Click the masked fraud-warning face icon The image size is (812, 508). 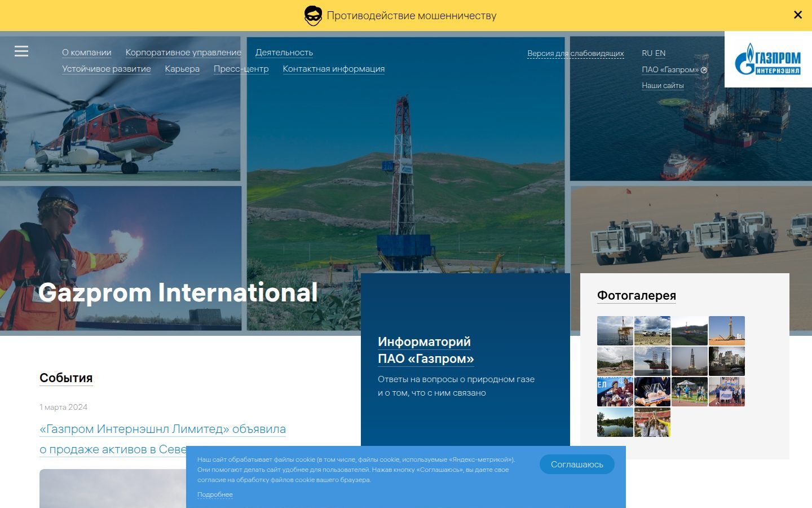click(x=313, y=16)
